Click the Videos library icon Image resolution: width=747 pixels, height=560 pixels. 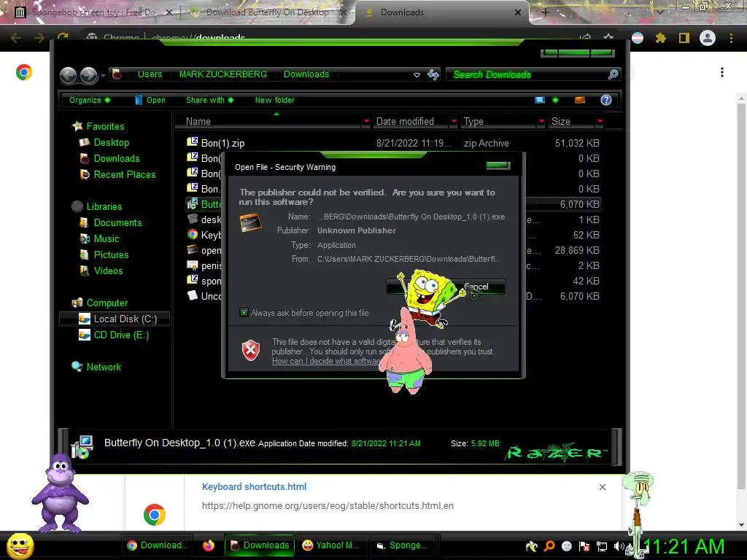pyautogui.click(x=85, y=271)
